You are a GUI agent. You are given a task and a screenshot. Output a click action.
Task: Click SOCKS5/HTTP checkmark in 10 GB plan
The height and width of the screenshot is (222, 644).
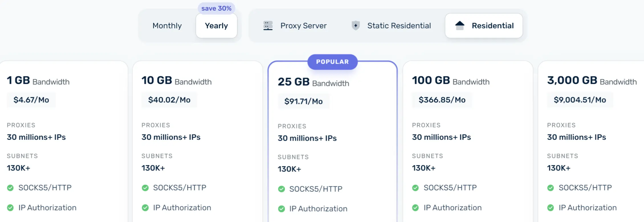(145, 188)
